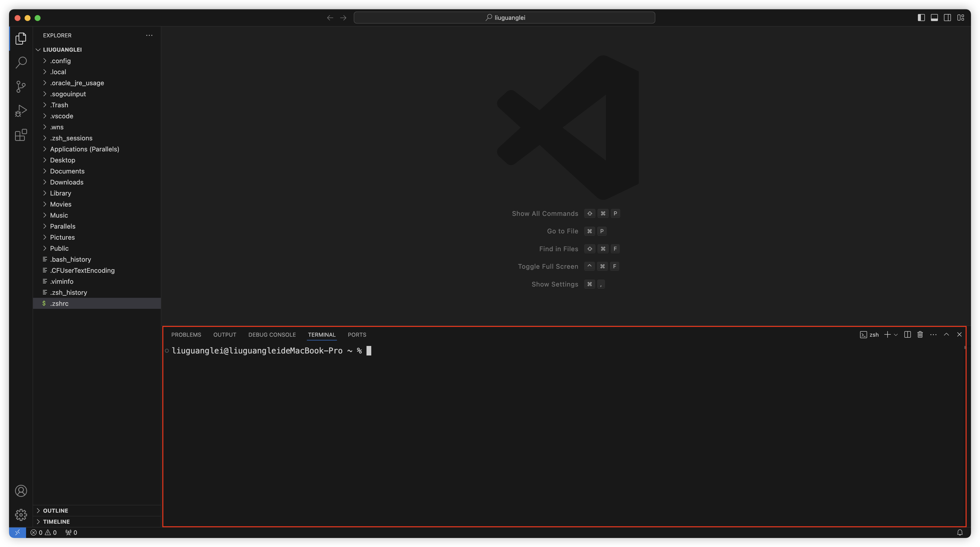The height and width of the screenshot is (547, 980).
Task: Open the .zsh_history file
Action: pos(68,292)
